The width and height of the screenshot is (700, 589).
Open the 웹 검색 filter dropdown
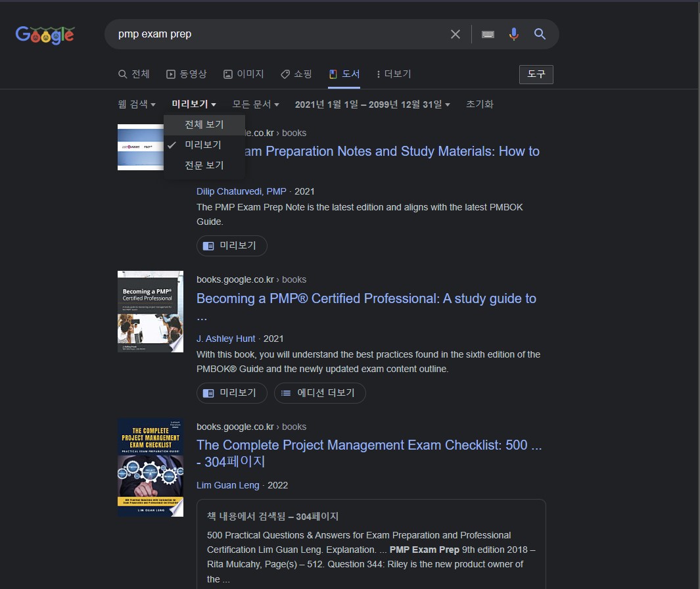pos(137,105)
